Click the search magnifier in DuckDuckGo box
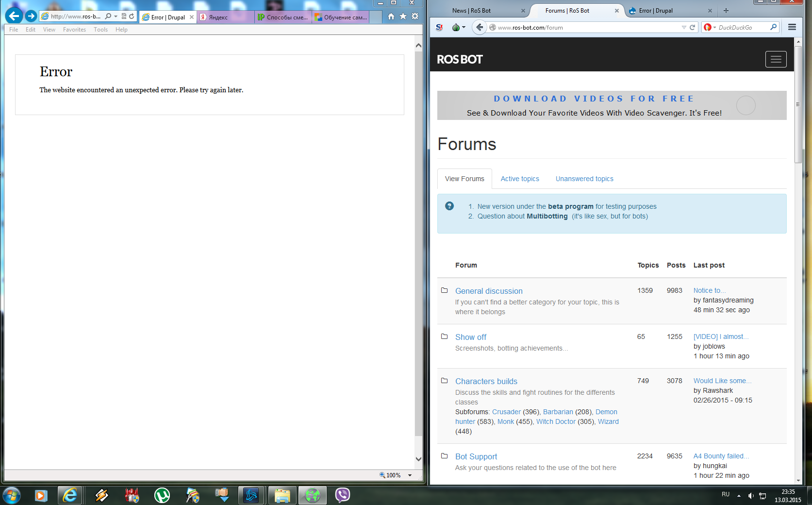Viewport: 812px width, 505px height. tap(773, 27)
